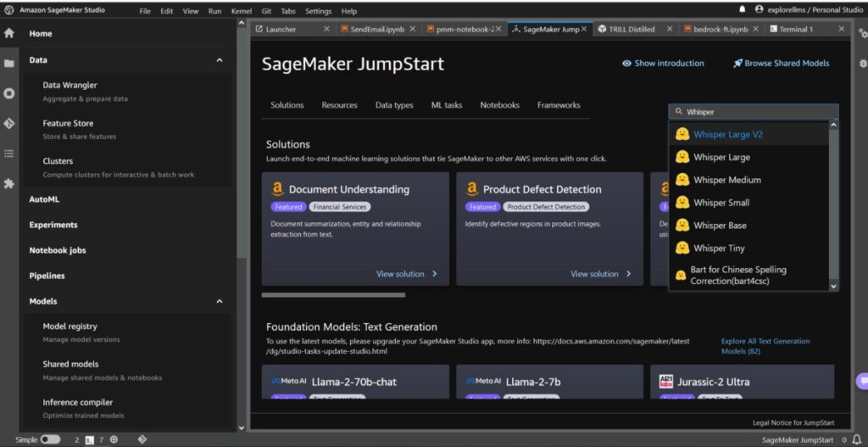This screenshot has width=868, height=447.
Task: Select Whisper Small suggestion
Action: point(749,203)
